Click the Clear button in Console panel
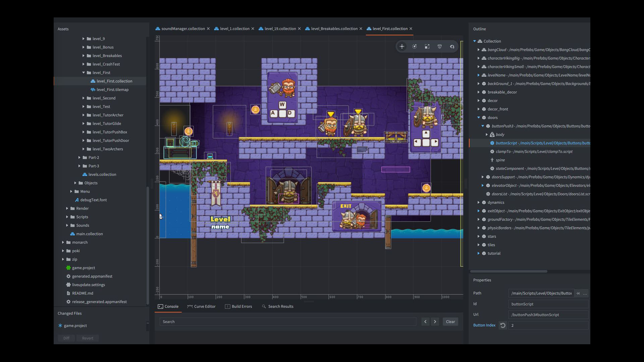This screenshot has height=362, width=644. (450, 321)
